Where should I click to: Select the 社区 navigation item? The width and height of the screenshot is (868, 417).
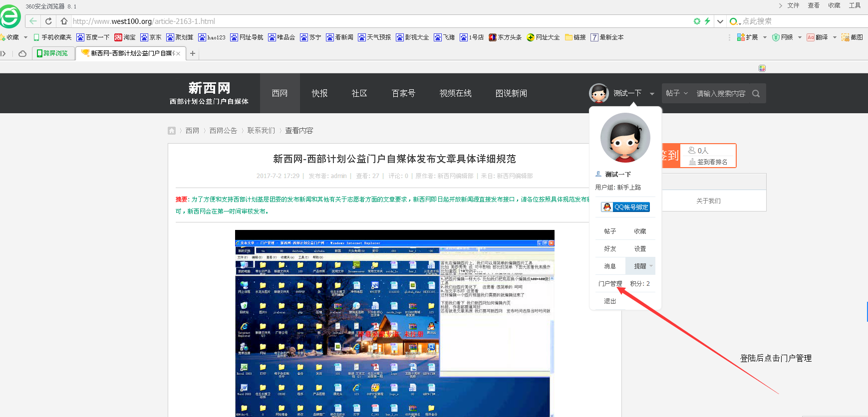pos(359,93)
